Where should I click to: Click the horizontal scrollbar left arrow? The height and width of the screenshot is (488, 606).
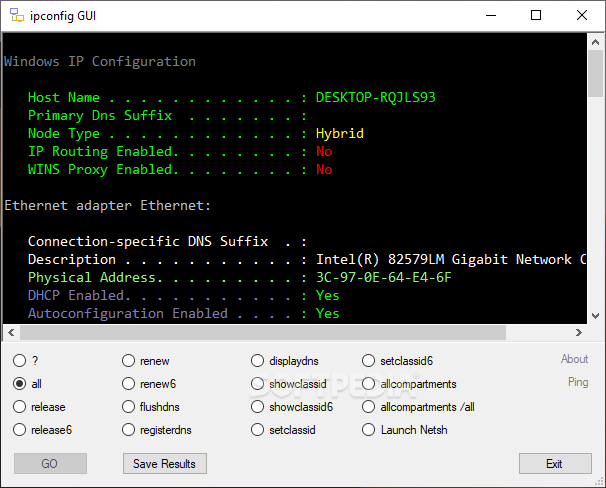click(x=11, y=332)
